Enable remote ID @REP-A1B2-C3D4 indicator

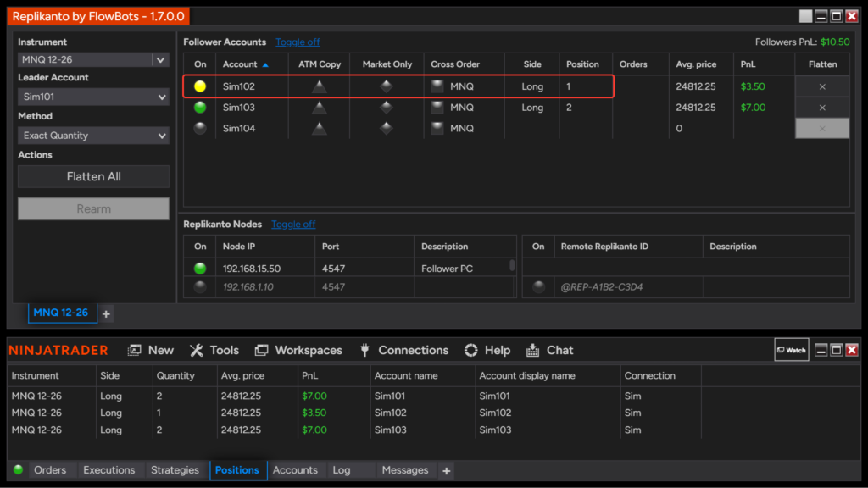[x=538, y=286]
